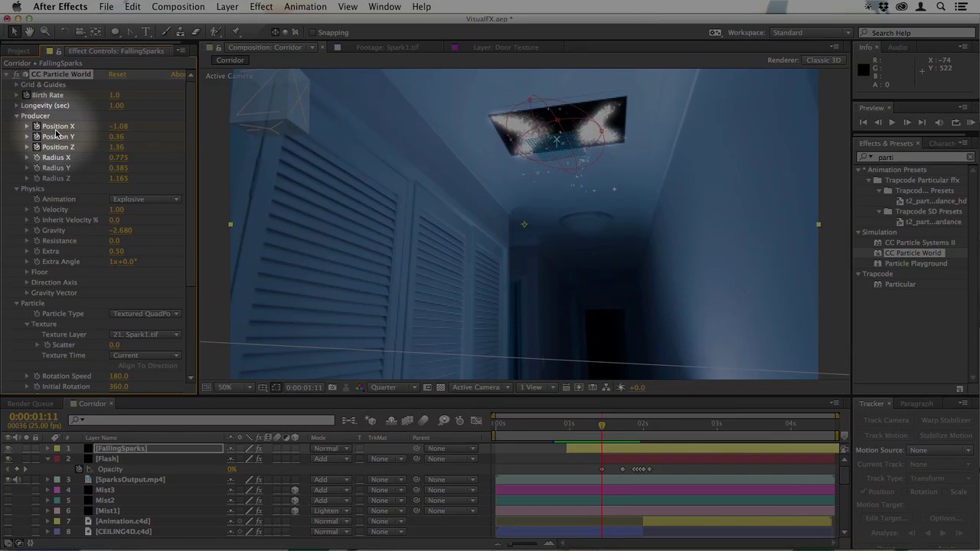The image size is (980, 551).
Task: Open the Animation menu
Action: click(x=305, y=7)
